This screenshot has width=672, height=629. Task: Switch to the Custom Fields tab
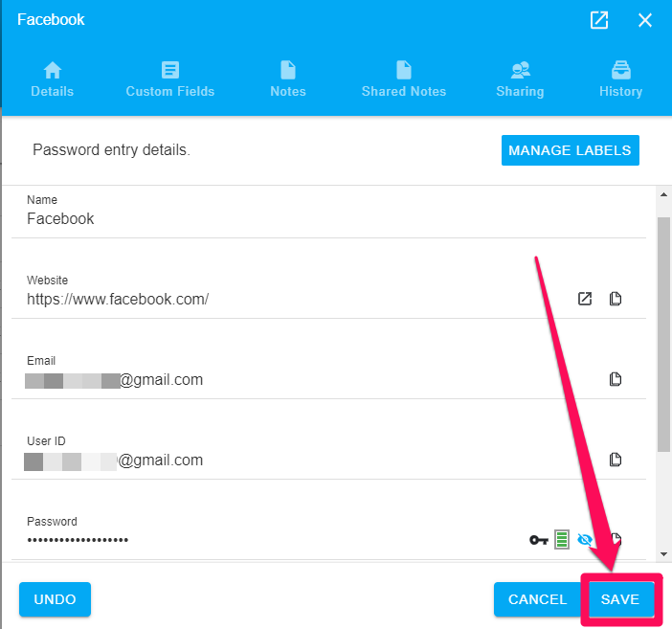click(170, 79)
